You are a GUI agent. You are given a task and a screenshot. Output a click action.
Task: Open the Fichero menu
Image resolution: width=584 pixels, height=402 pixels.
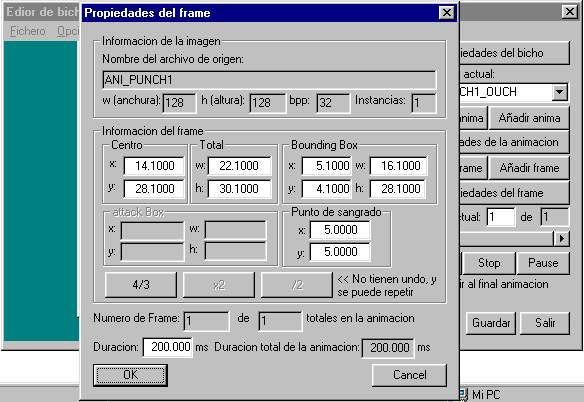[x=28, y=31]
